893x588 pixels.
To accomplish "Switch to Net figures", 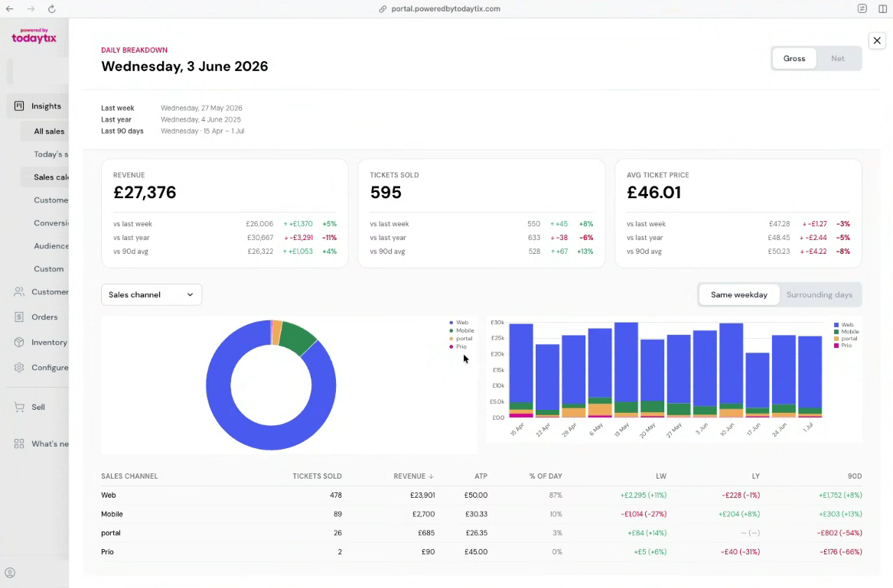I will (838, 59).
